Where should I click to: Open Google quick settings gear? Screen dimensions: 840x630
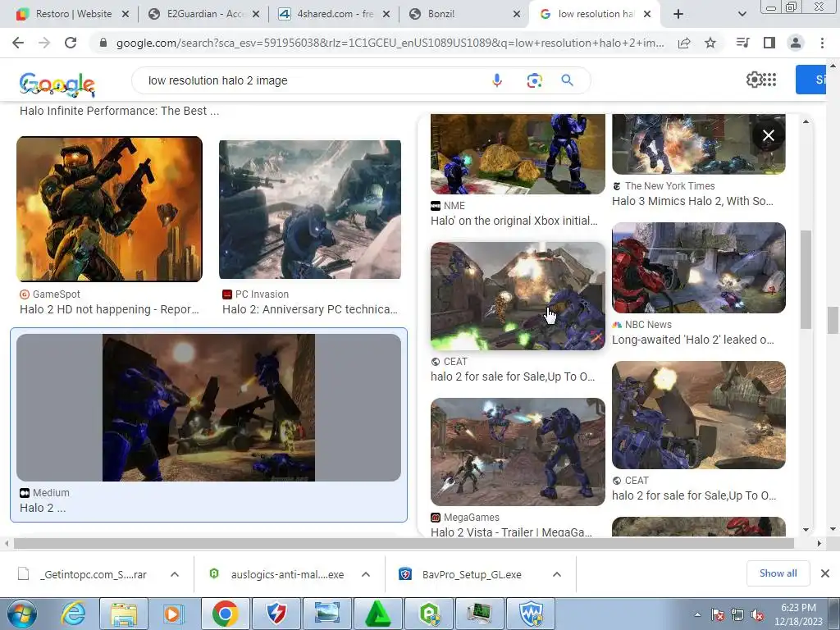[x=754, y=80]
